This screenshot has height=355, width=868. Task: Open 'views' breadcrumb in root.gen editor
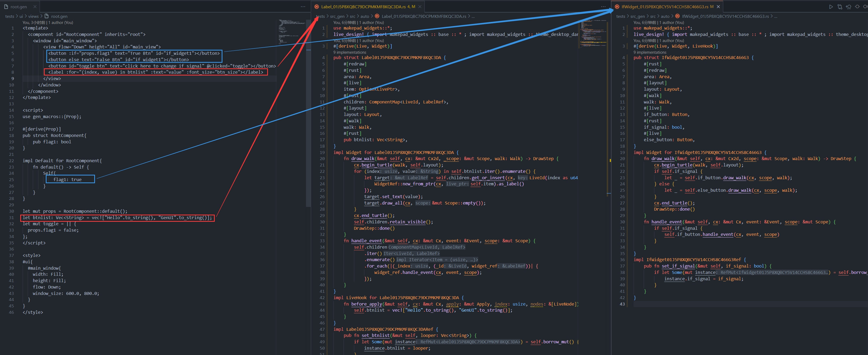click(33, 16)
